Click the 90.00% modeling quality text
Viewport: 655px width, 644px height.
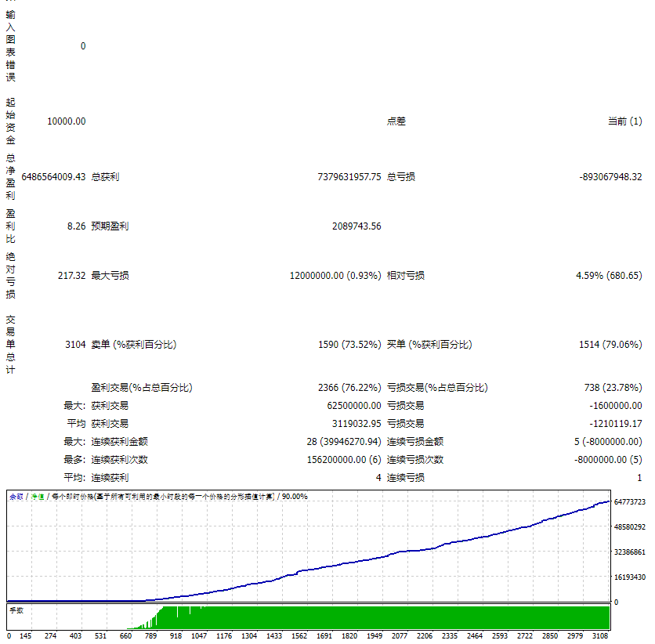(x=295, y=497)
